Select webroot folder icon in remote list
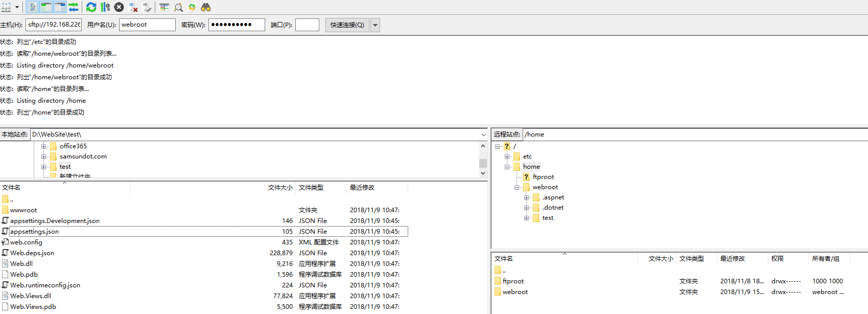The height and width of the screenshot is (314, 868). (x=498, y=291)
